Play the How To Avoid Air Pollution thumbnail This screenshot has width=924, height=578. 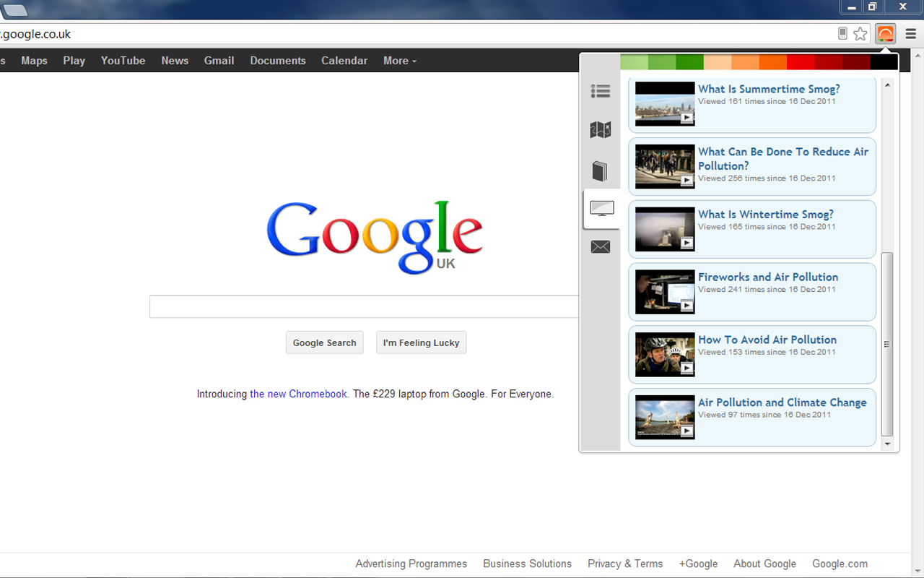click(x=665, y=355)
